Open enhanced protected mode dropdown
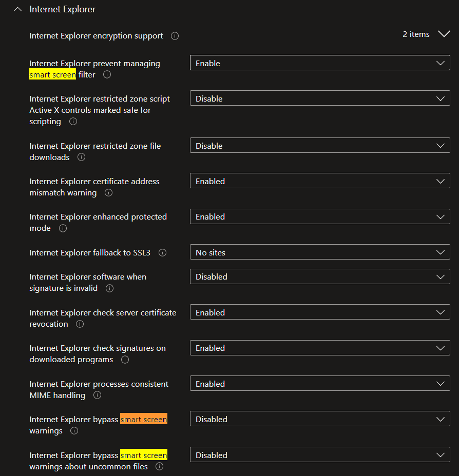The width and height of the screenshot is (459, 476). pyautogui.click(x=319, y=216)
